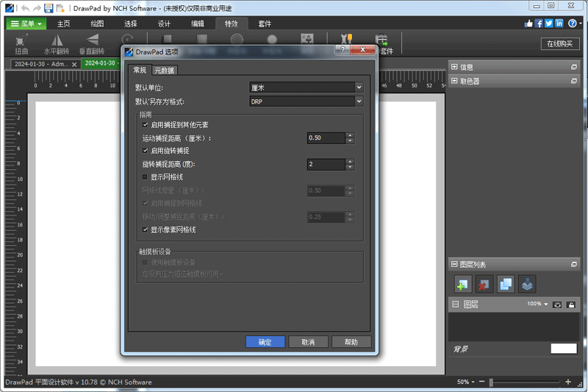Apply 水平翻转 horizontal flip
The image size is (588, 392).
click(x=57, y=45)
